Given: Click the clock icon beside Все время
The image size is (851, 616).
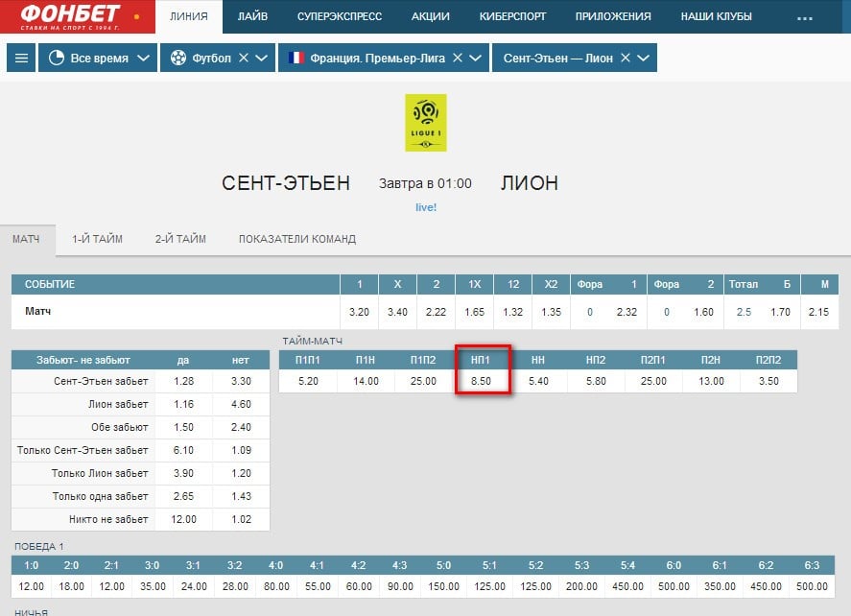Looking at the screenshot, I should click(x=57, y=59).
